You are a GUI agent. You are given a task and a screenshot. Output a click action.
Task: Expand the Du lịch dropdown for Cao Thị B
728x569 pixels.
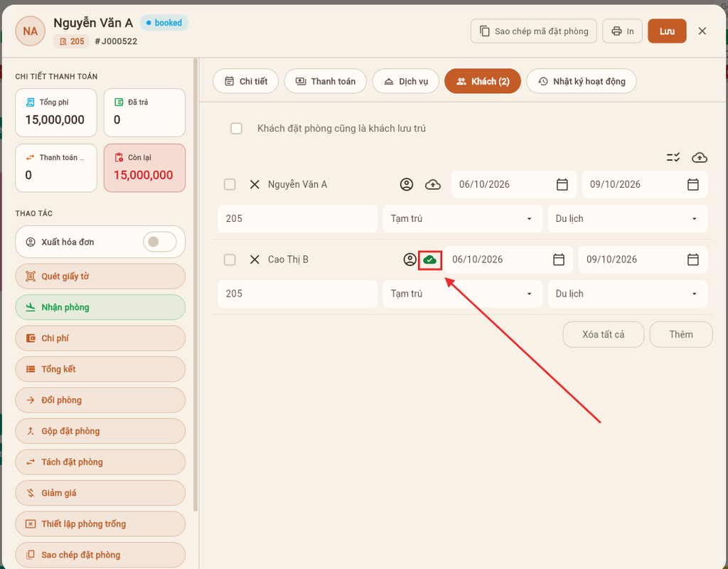(x=627, y=294)
